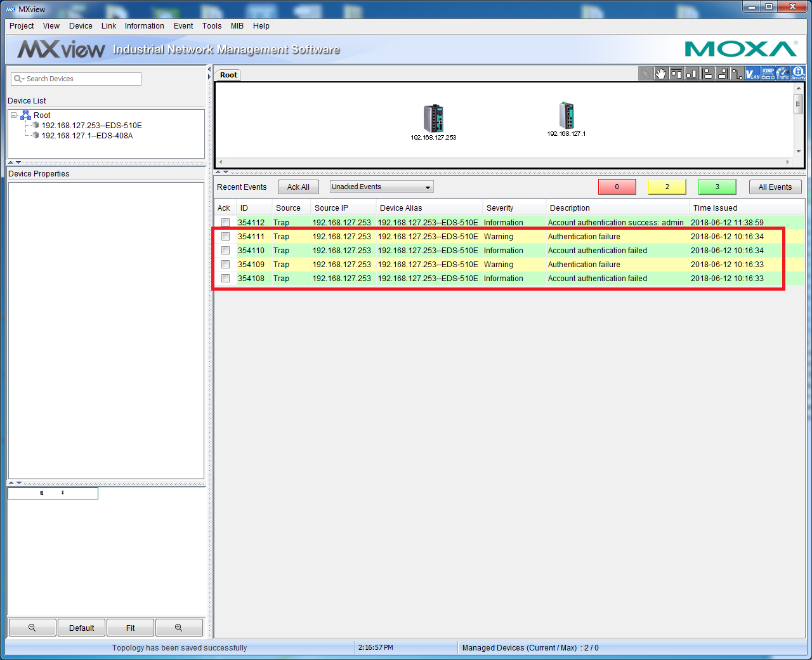Toggle Ack checkbox for event 354108
This screenshot has width=812, height=660.
(x=225, y=279)
